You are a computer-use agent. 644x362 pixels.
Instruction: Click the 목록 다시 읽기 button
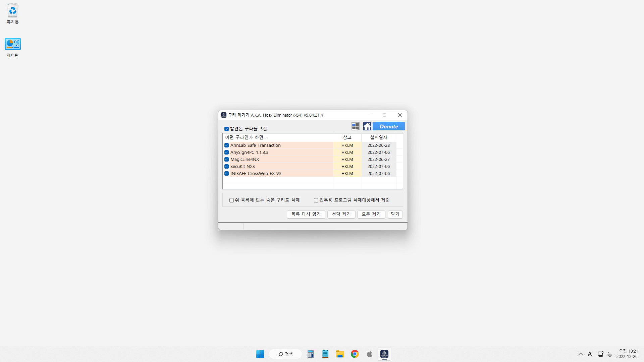(306, 214)
